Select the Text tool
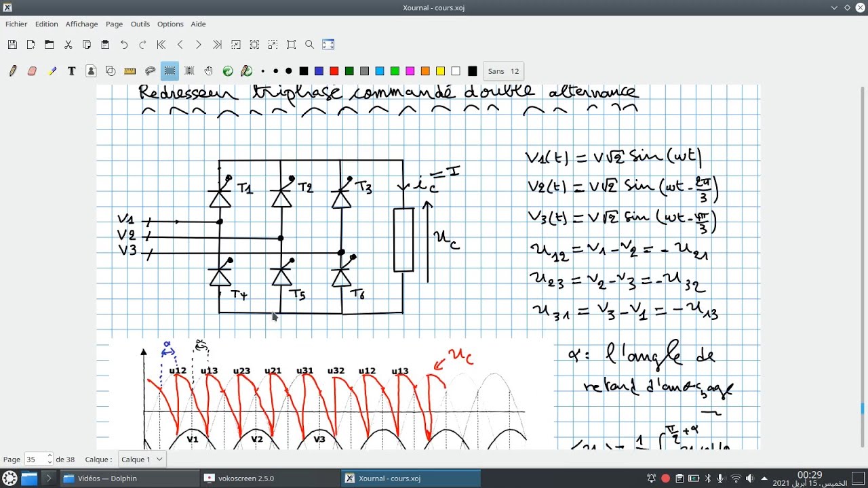This screenshot has height=488, width=868. (x=71, y=71)
